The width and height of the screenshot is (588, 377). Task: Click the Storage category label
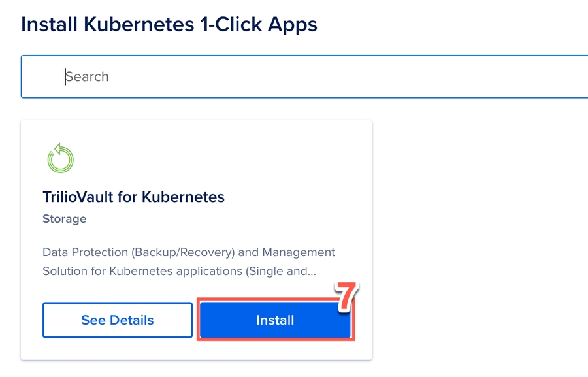[64, 219]
